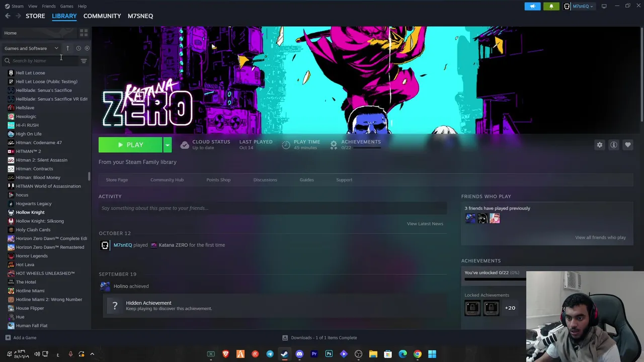
Task: Open the Games menu
Action: tap(66, 6)
